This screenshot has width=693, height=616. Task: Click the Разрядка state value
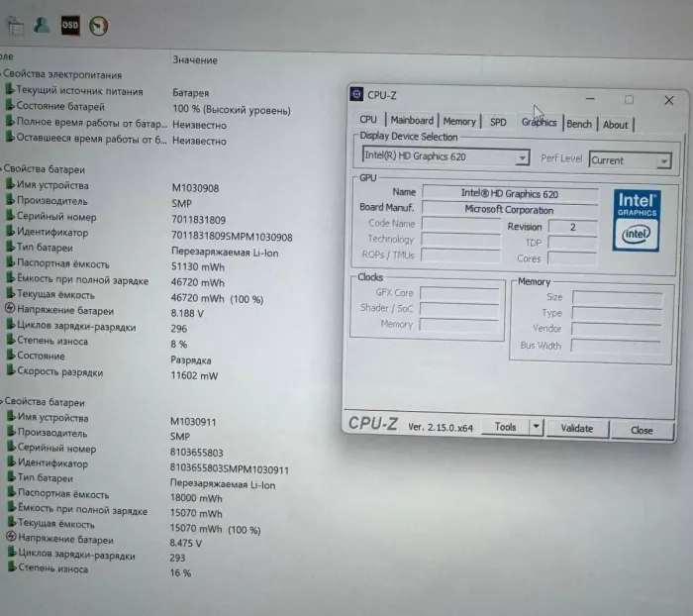[191, 359]
